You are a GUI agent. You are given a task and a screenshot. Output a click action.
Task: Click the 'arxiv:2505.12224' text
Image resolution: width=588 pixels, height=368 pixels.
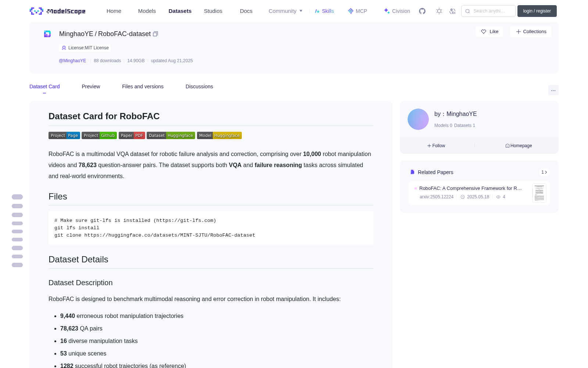(437, 197)
